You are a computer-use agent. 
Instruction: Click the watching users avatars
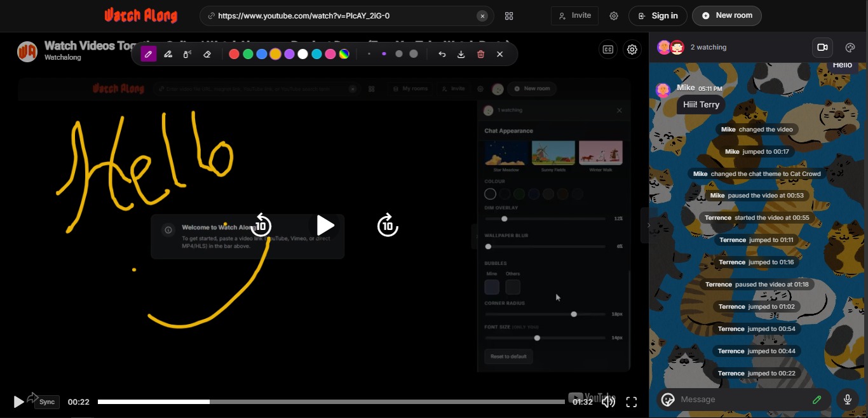[x=670, y=48]
